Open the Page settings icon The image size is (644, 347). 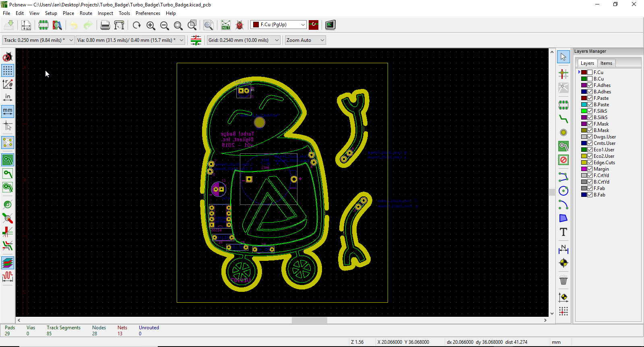click(26, 25)
